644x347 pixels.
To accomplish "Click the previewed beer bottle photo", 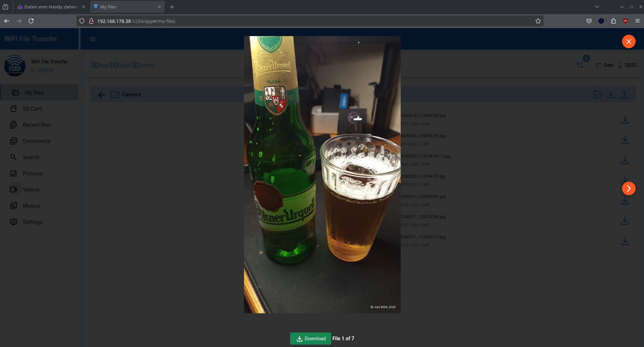I will [322, 175].
